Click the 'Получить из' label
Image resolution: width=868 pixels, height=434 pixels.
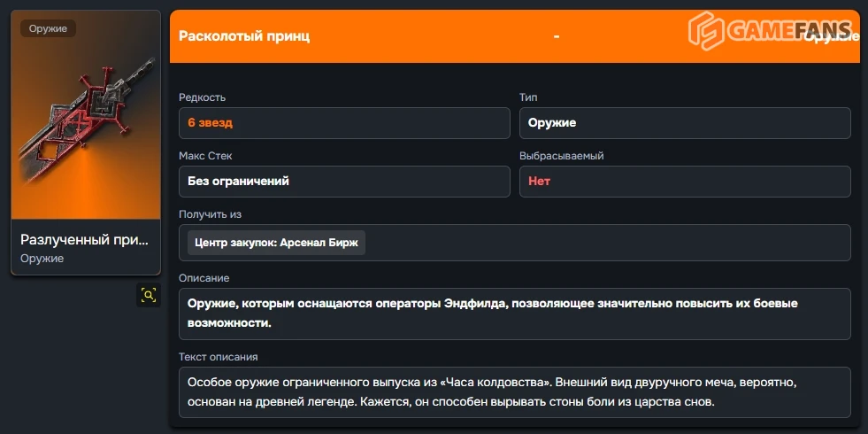pyautogui.click(x=210, y=214)
